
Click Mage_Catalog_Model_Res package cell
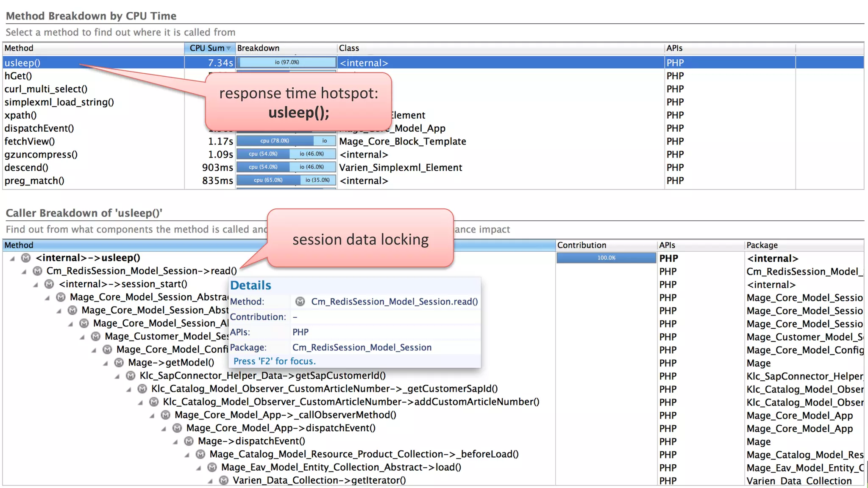point(804,455)
